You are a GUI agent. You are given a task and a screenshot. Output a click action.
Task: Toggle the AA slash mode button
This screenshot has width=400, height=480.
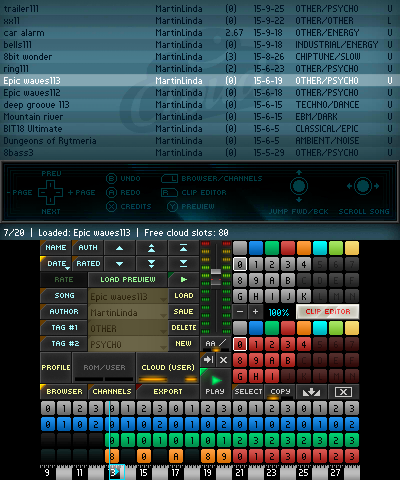216,344
